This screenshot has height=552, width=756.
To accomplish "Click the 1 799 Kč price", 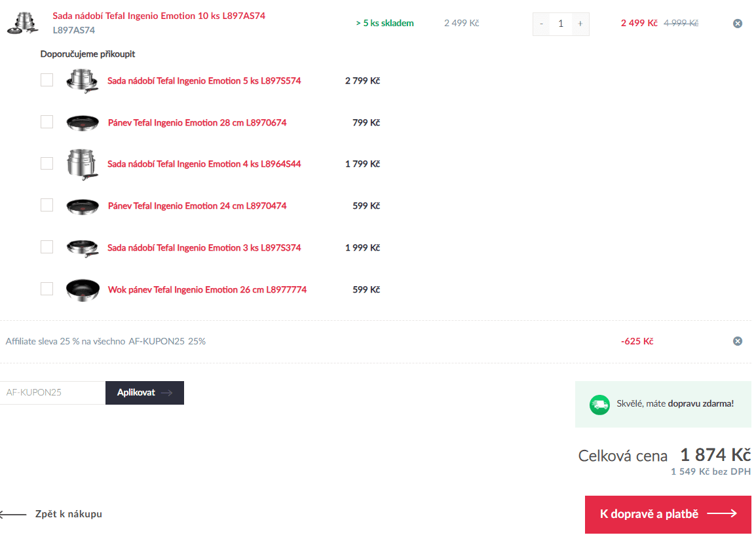I will tap(362, 164).
